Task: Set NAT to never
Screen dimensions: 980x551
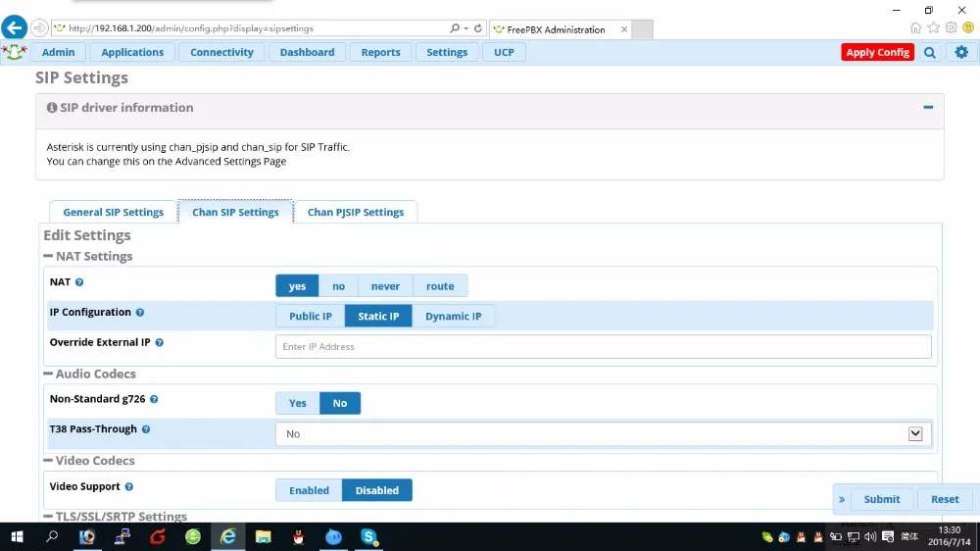Action: [385, 286]
